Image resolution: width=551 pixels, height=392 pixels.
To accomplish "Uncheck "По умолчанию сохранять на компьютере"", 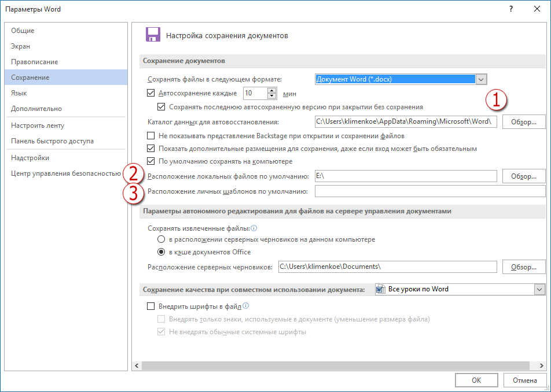I will tap(150, 161).
